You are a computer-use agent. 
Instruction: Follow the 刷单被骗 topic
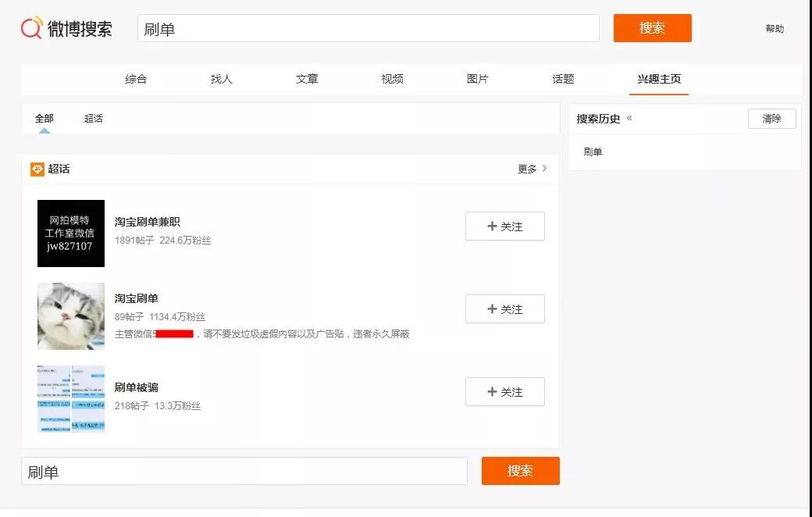pyautogui.click(x=505, y=392)
